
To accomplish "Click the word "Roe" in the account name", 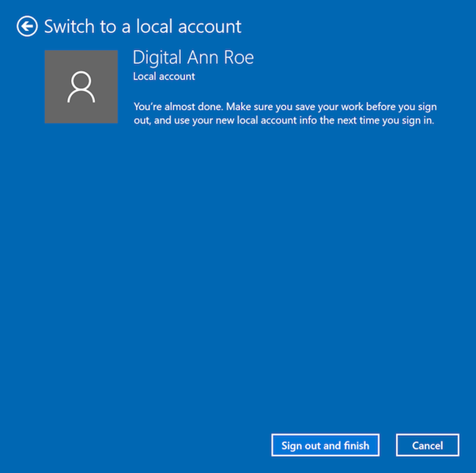I will pyautogui.click(x=237, y=58).
